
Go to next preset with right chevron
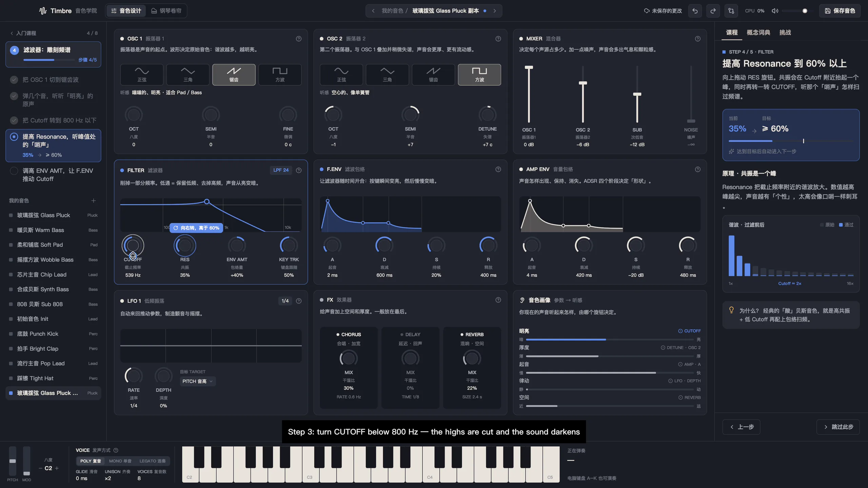(495, 11)
